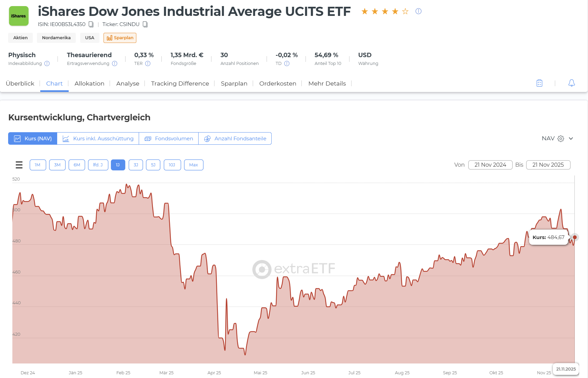Expand the NAV dropdown chevron

571,139
